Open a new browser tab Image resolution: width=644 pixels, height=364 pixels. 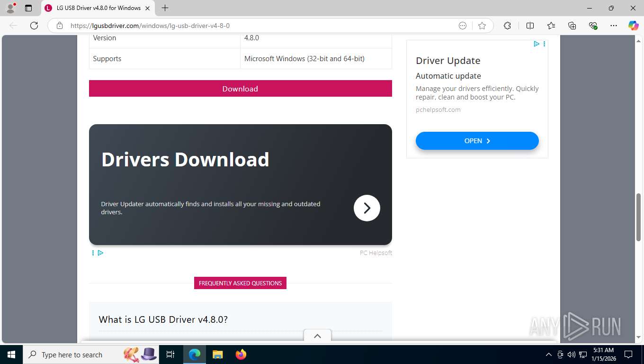point(165,8)
